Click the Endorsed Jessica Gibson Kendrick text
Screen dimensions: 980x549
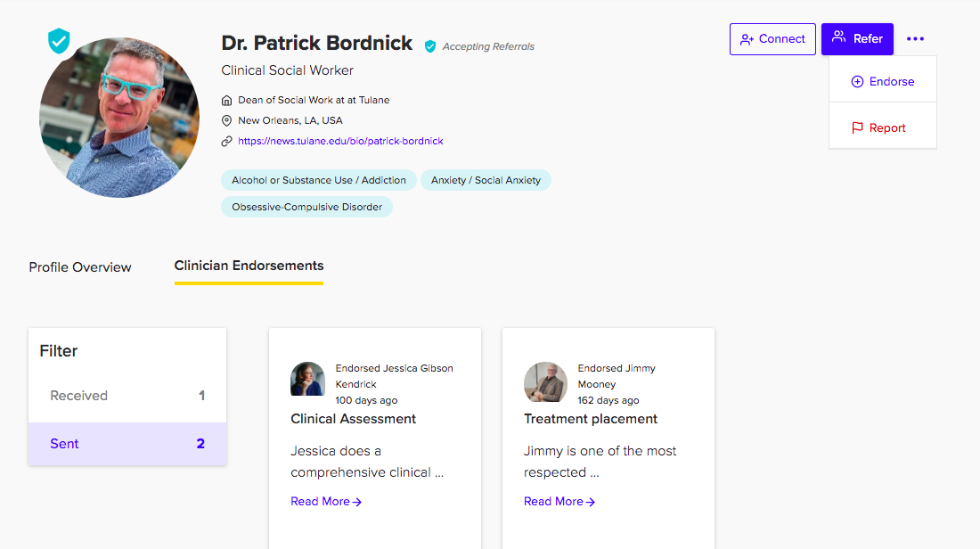point(395,376)
